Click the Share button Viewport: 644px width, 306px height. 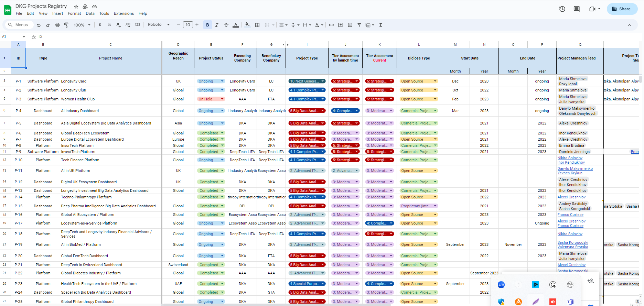click(622, 9)
